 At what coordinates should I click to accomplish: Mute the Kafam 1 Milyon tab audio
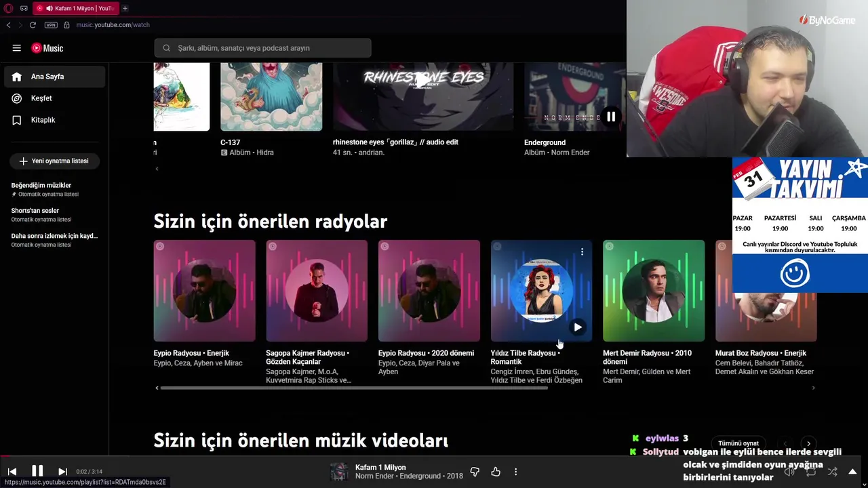(50, 8)
